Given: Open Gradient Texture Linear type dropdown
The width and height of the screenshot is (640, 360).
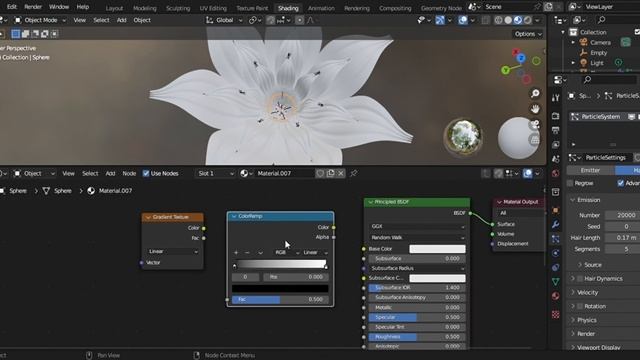Looking at the screenshot, I should point(173,251).
